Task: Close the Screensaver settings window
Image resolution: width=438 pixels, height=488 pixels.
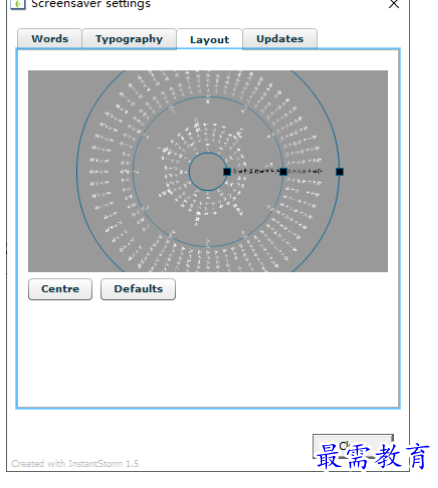Action: click(x=394, y=4)
